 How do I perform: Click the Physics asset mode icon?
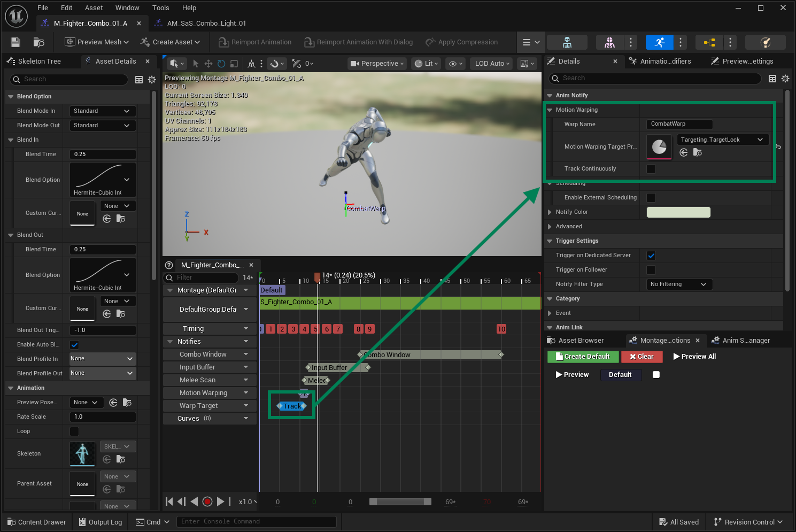(x=766, y=42)
